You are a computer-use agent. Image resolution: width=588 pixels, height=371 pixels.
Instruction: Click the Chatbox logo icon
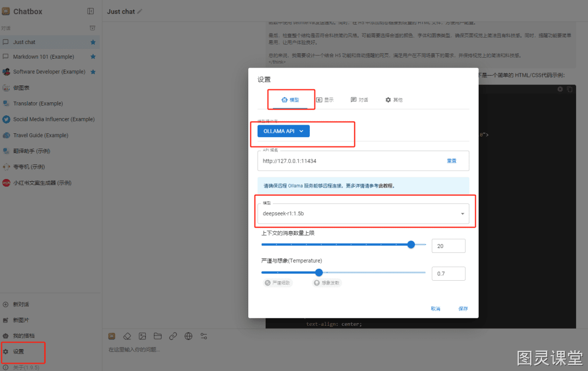5,11
